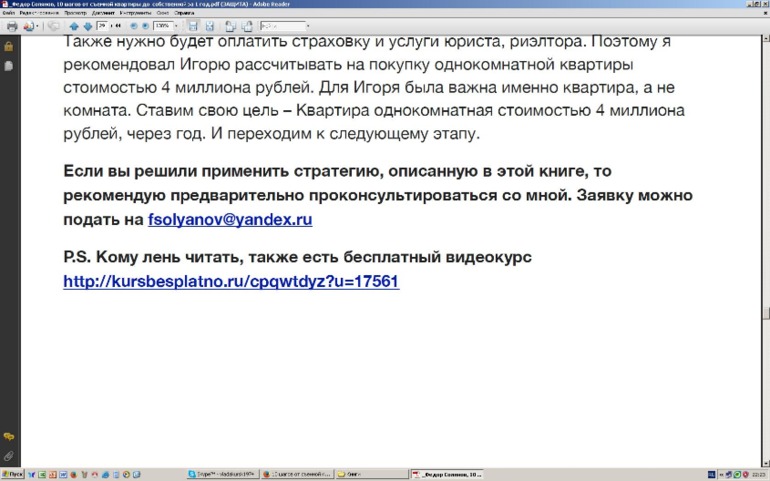Open the zoom percentage dropdown
770x481 pixels.
[x=177, y=26]
